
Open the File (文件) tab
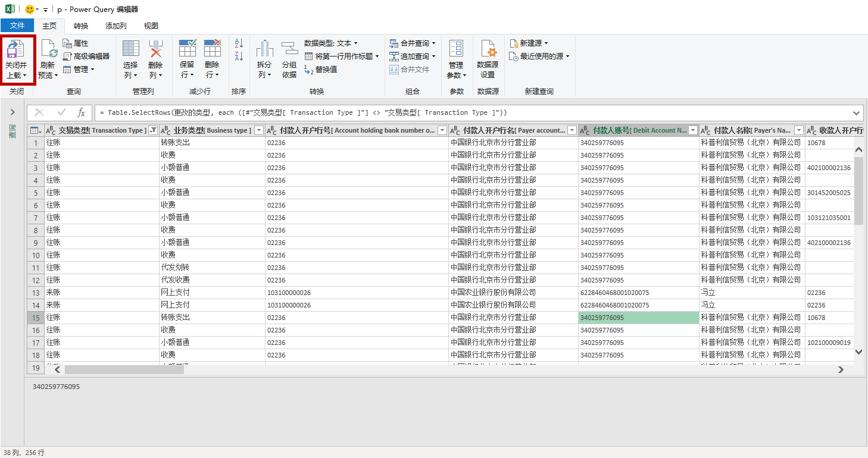[17, 26]
